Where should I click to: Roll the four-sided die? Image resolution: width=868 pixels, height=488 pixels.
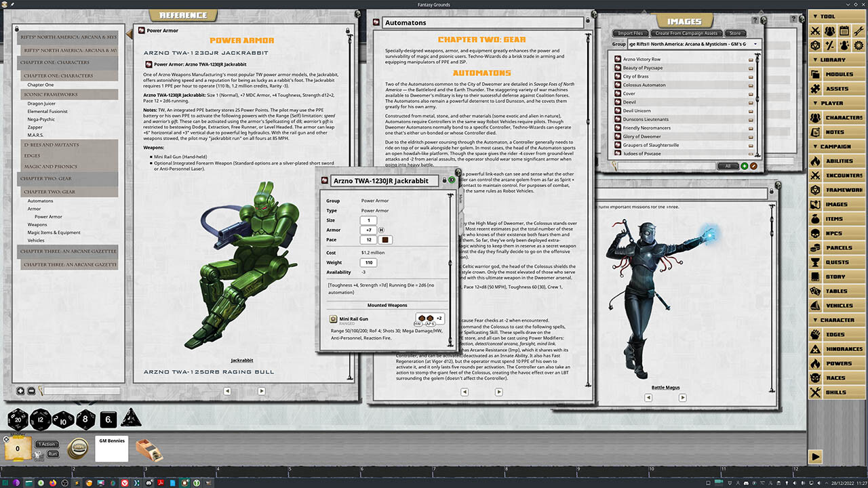pos(130,420)
